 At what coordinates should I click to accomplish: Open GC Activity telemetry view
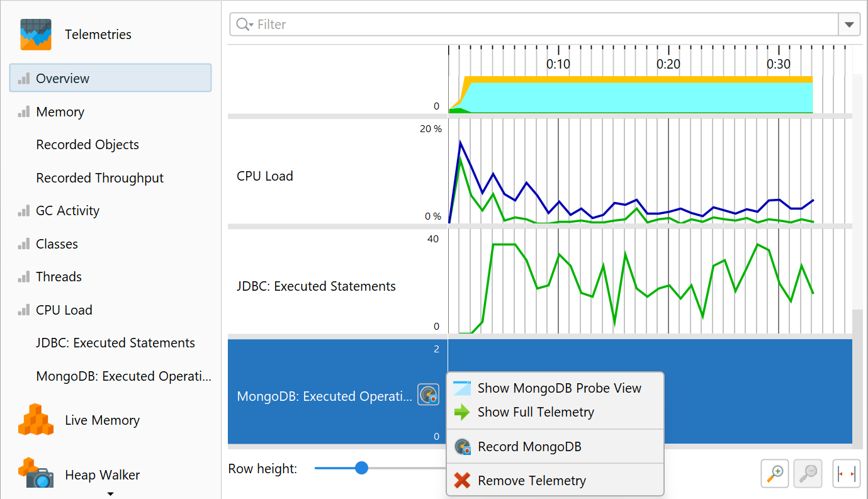pyautogui.click(x=67, y=211)
